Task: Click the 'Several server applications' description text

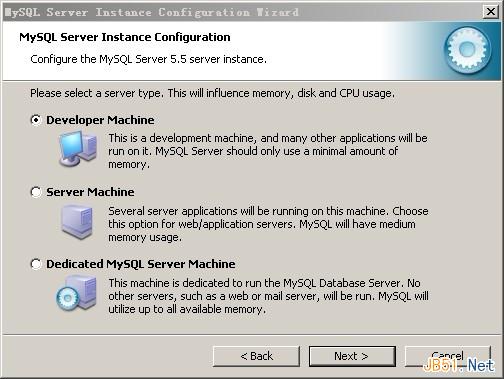Action: tap(268, 224)
